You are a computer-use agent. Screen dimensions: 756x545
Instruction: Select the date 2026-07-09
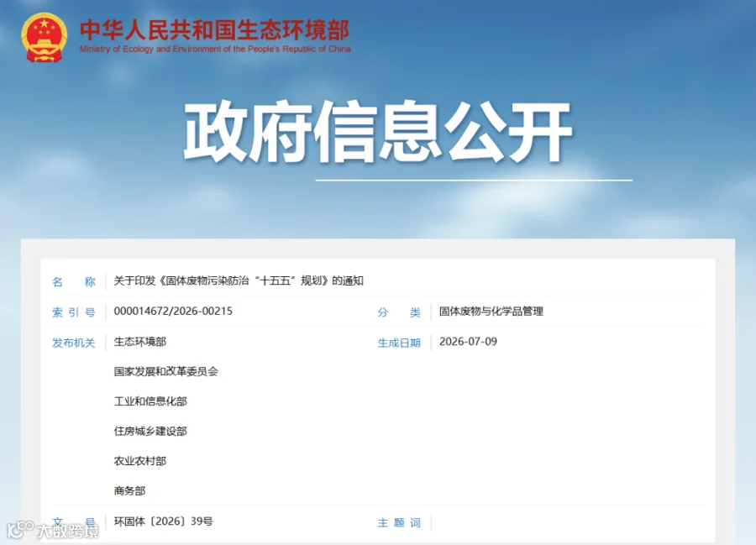pyautogui.click(x=468, y=342)
